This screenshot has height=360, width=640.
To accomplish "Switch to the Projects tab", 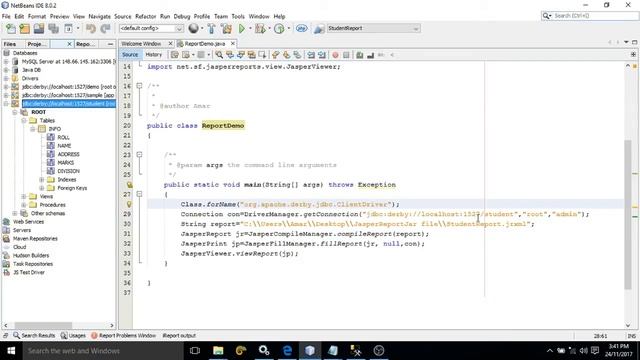I will 37,44.
